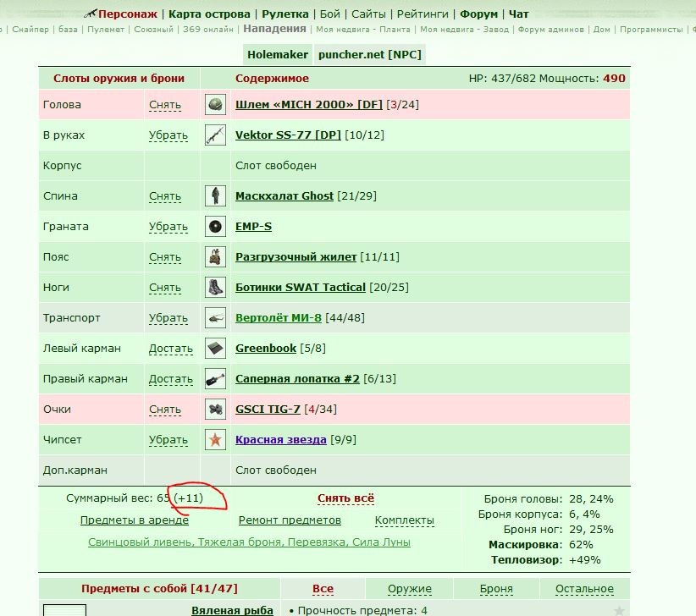Screen dimensions: 696x616
Task: Open Моя недвига - Завод link
Action: tap(464, 30)
